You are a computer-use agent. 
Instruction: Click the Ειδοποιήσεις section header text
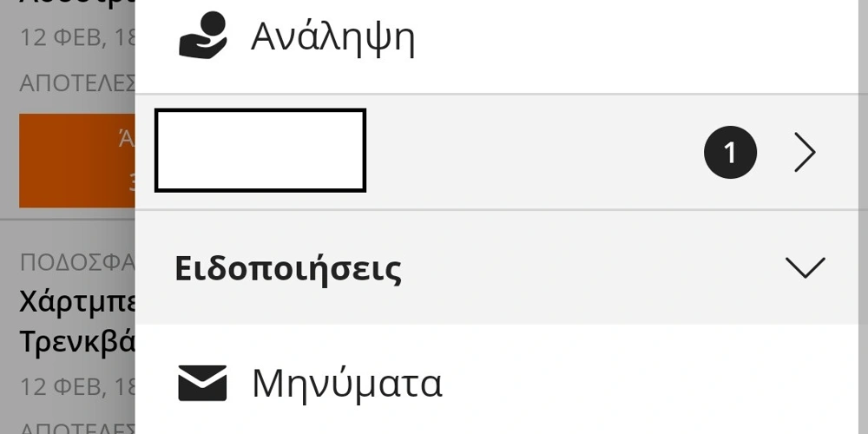pyautogui.click(x=288, y=269)
